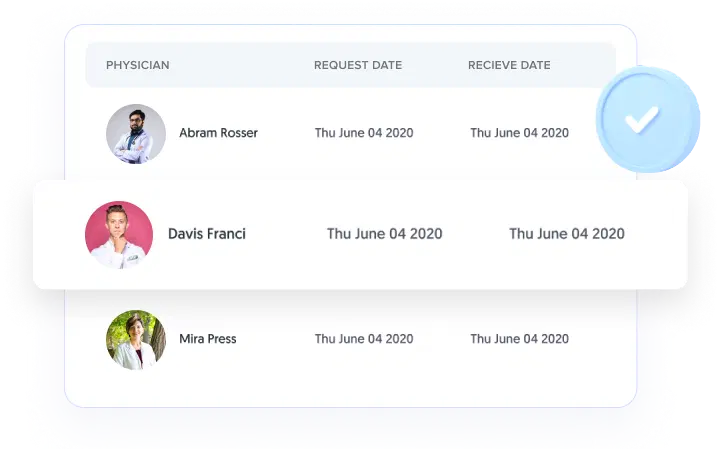The height and width of the screenshot is (449, 721).
Task: Select the highlighted Davis Franci row card
Action: [x=360, y=235]
